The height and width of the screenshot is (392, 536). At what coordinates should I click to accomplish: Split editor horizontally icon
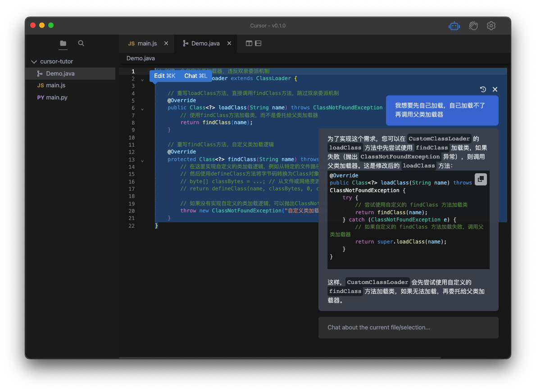tap(258, 43)
